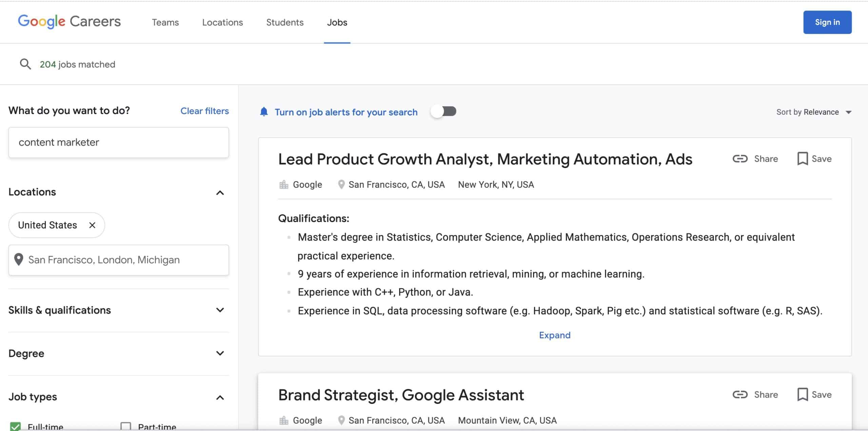This screenshot has width=868, height=431.
Task: Click the content marketer search field
Action: 119,142
